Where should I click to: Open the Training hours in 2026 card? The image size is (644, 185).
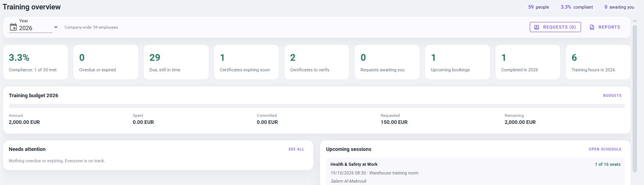598,62
